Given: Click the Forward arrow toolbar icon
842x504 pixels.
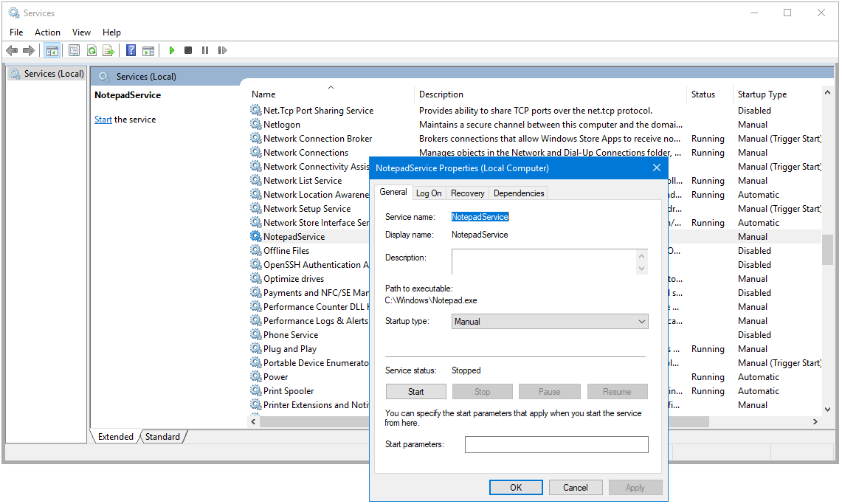Looking at the screenshot, I should (29, 50).
